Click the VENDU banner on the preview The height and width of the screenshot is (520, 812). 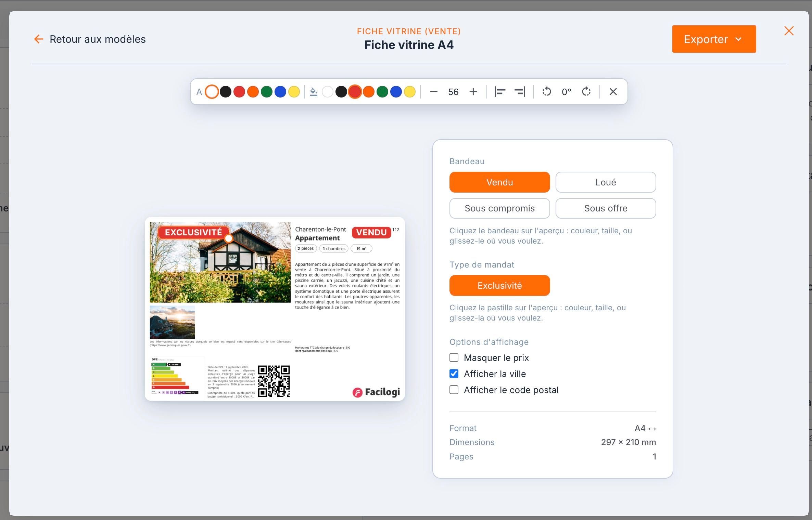[371, 232]
